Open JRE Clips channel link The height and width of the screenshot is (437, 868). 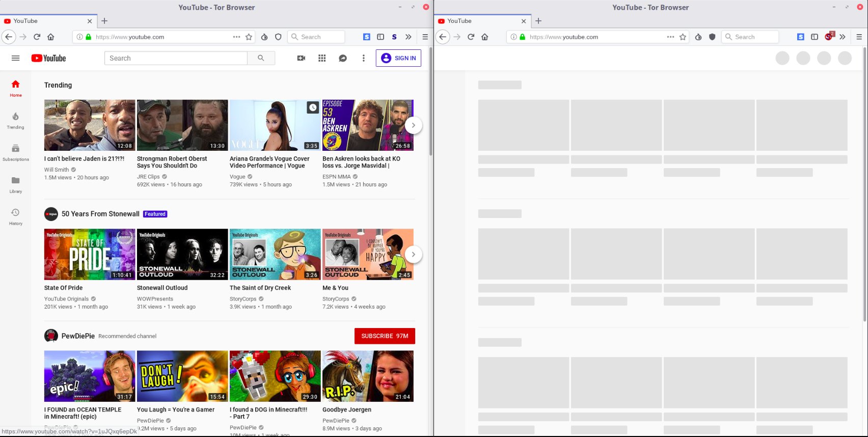pos(148,177)
